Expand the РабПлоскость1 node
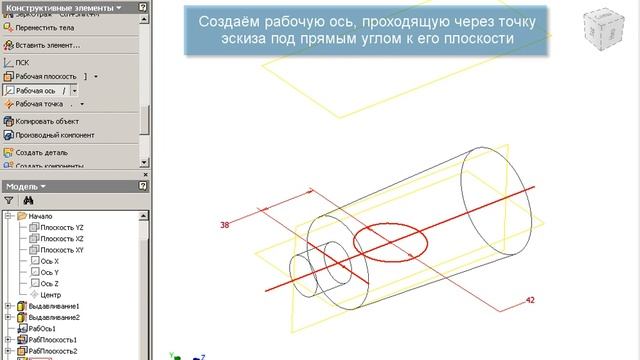640x360 pixels. (8, 340)
